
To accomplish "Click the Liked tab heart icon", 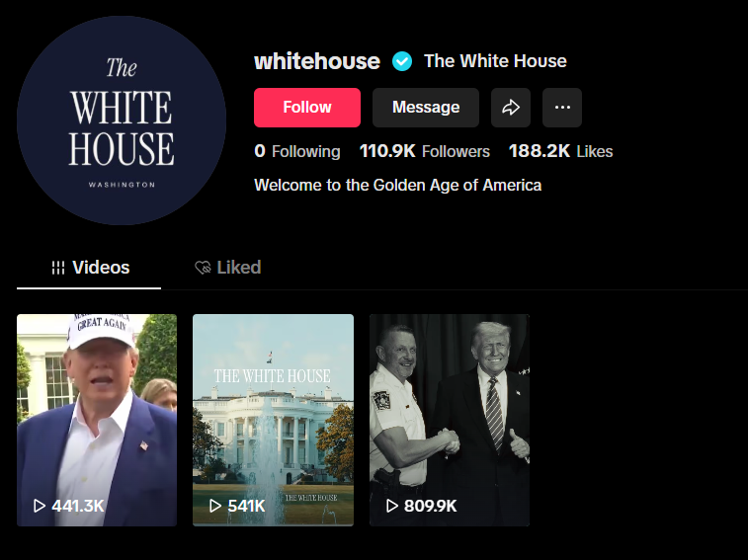I will click(x=203, y=268).
